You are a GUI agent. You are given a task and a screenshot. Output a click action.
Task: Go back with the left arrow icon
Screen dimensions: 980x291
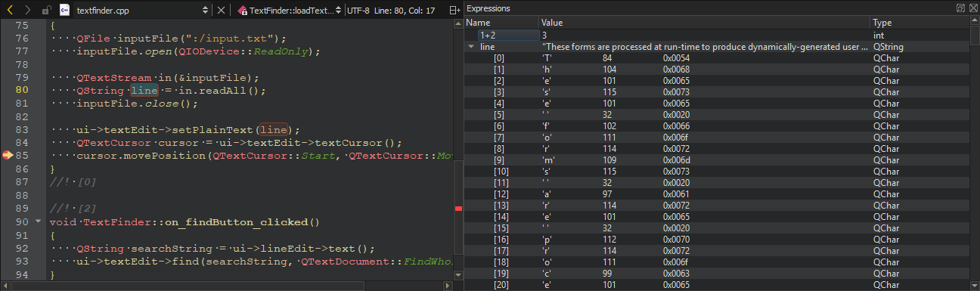point(11,11)
